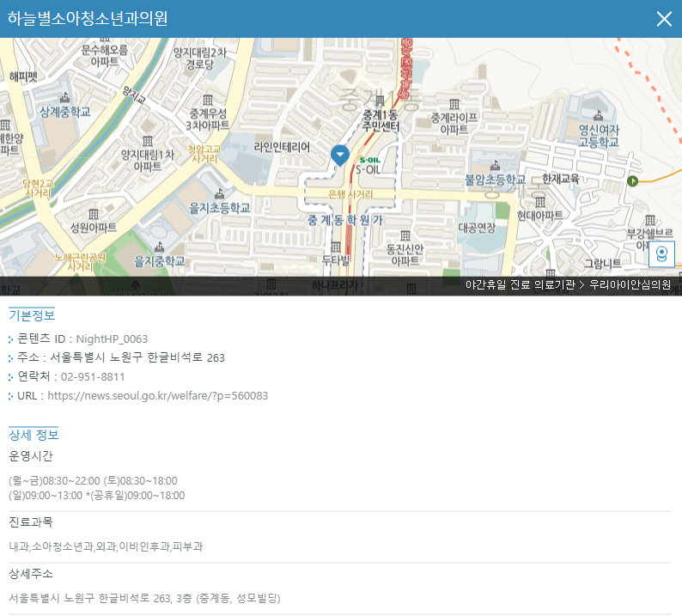Click the green circle marker near 한재교육
This screenshot has width=682, height=616.
click(632, 180)
